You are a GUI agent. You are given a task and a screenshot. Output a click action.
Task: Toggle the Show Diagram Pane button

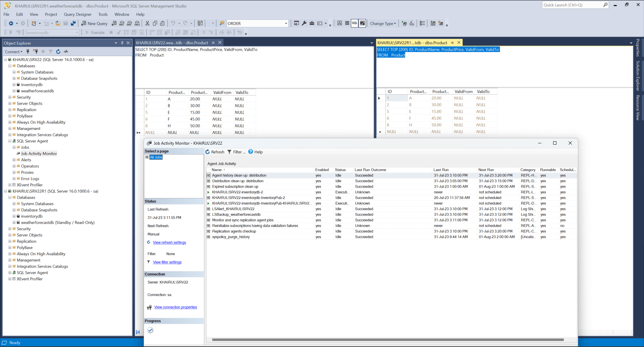point(340,23)
